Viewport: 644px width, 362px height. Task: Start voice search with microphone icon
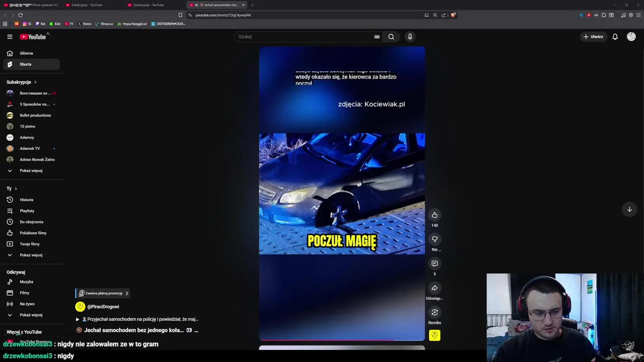click(410, 37)
